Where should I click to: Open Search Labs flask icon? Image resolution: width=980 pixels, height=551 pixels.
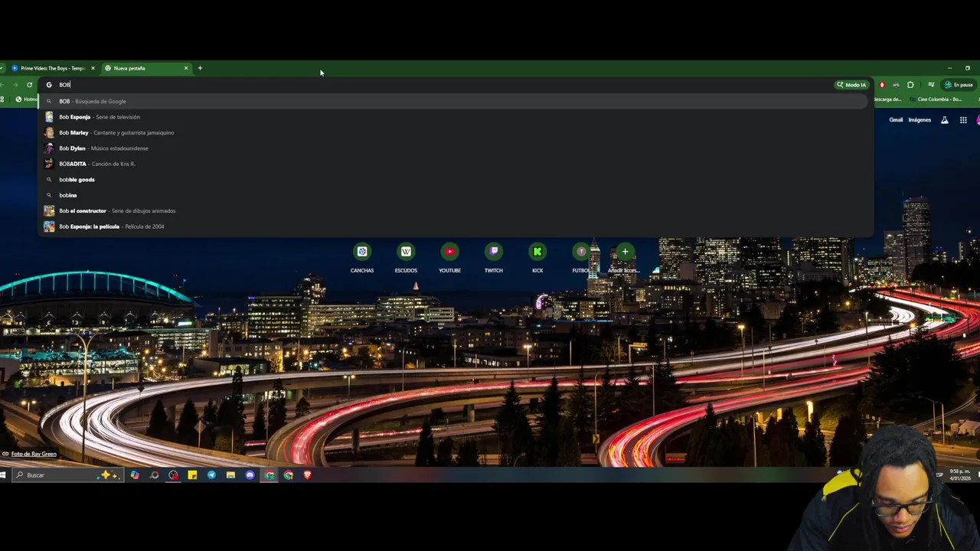point(944,120)
